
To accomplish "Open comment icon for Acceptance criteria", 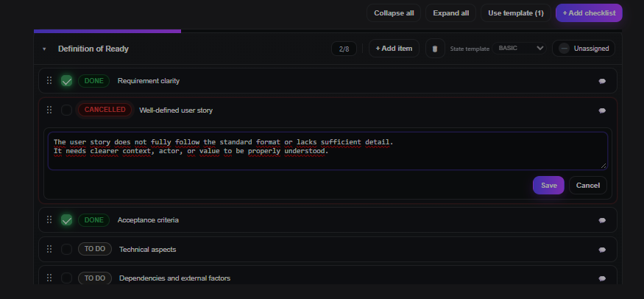I will [602, 220].
